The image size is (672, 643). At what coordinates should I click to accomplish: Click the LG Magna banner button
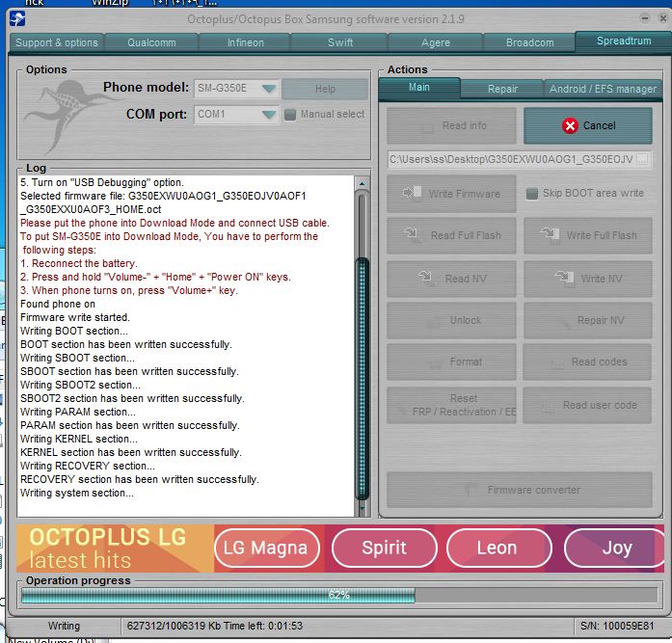coord(266,548)
